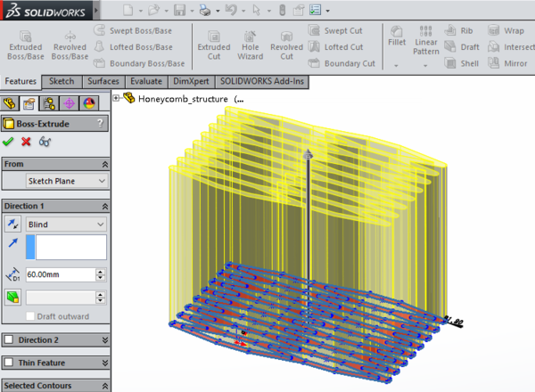Image resolution: width=535 pixels, height=392 pixels.
Task: Expand the Thin Feature section chevron
Action: (x=105, y=363)
